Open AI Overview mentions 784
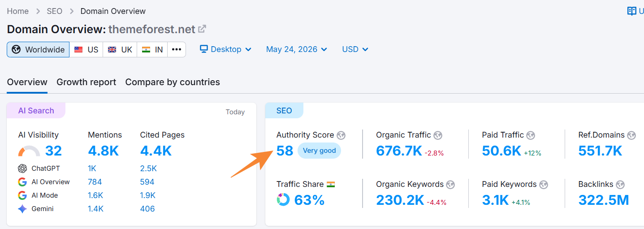This screenshot has width=644, height=229. (95, 182)
